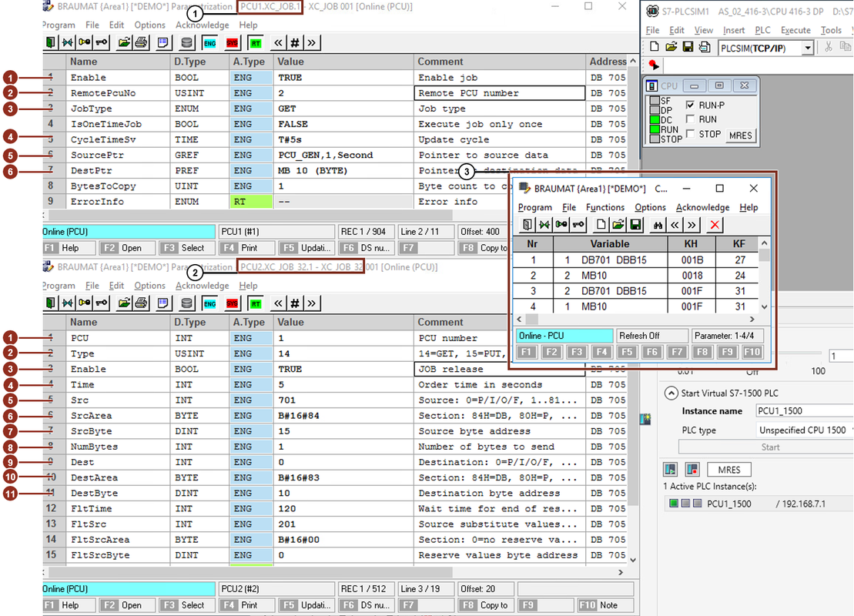This screenshot has height=616, width=854.
Task: Click the key login icon in PCU2 window toolbar
Action: tap(102, 303)
